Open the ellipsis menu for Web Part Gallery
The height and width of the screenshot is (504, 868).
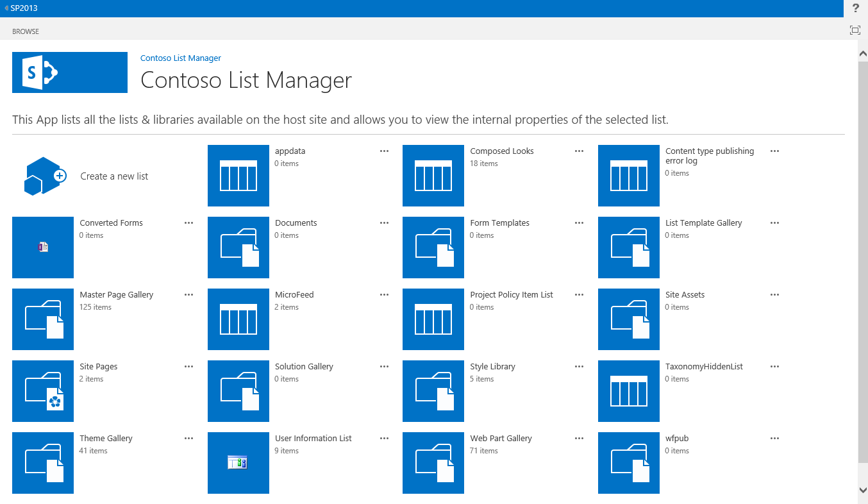(580, 439)
